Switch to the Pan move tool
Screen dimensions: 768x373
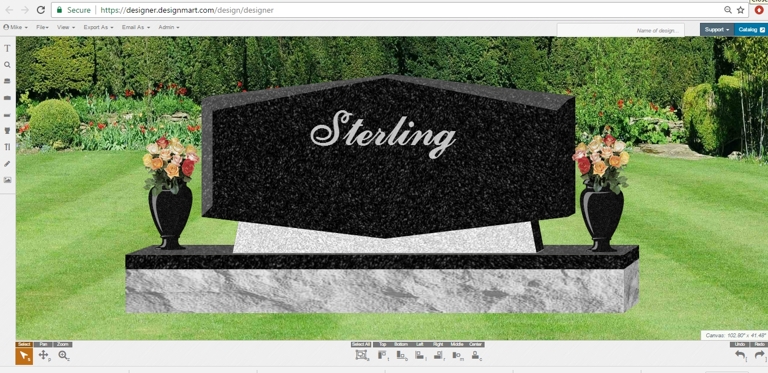[43, 355]
